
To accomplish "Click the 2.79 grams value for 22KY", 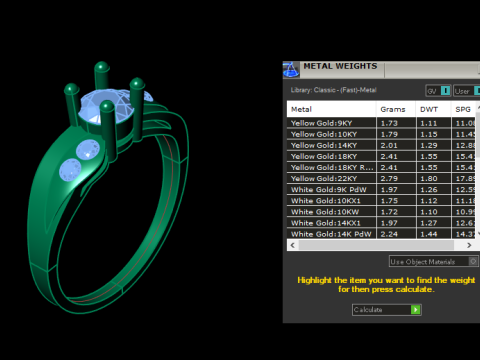I will tap(389, 178).
